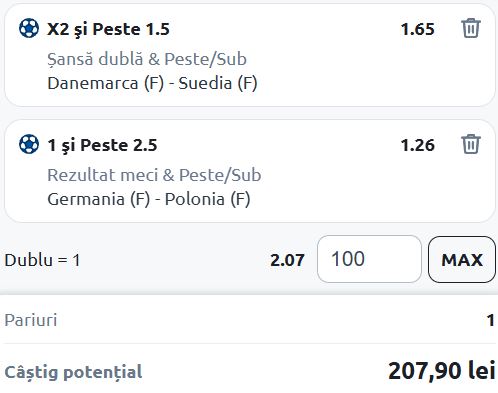The width and height of the screenshot is (498, 393).
Task: Remove the 1 și Peste 2.5 bet via trash icon
Action: click(471, 144)
